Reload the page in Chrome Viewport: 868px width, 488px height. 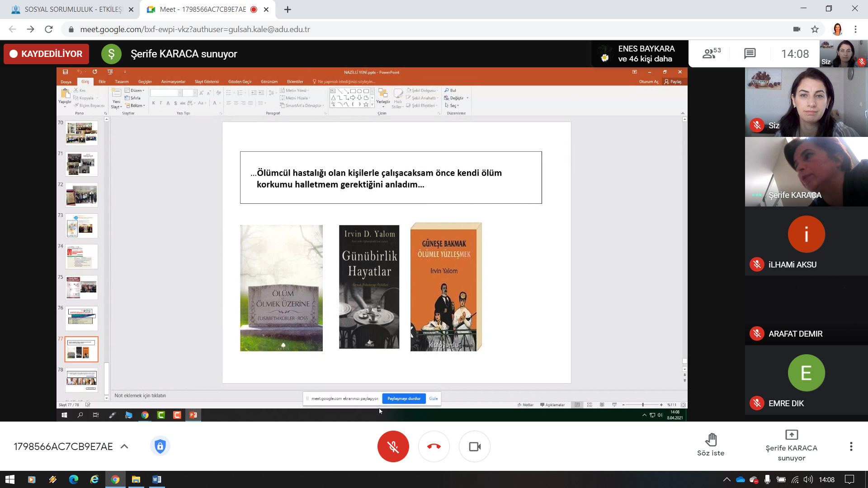tap(49, 29)
